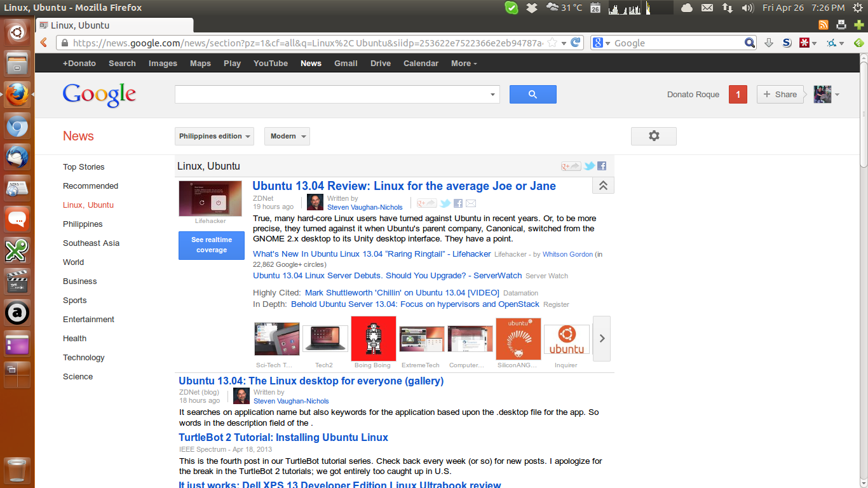Open the Science news section
The image size is (868, 488).
pos(78,376)
